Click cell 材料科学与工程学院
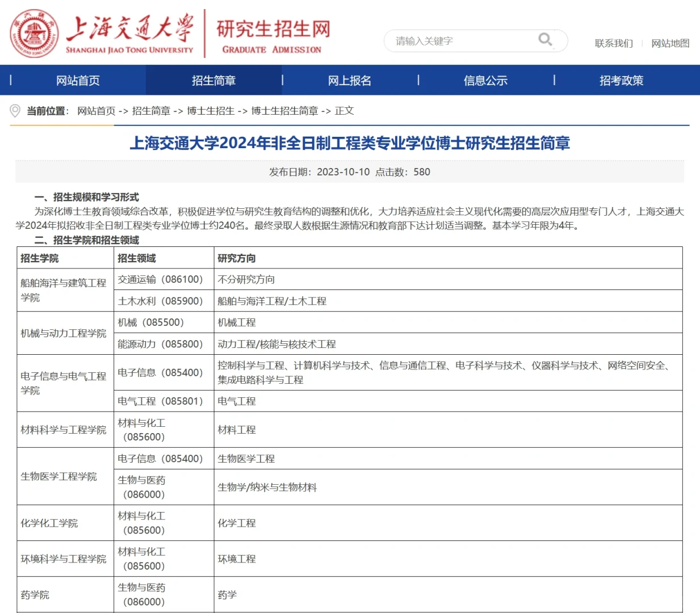Screen dimensions: 700x613 (x=65, y=430)
